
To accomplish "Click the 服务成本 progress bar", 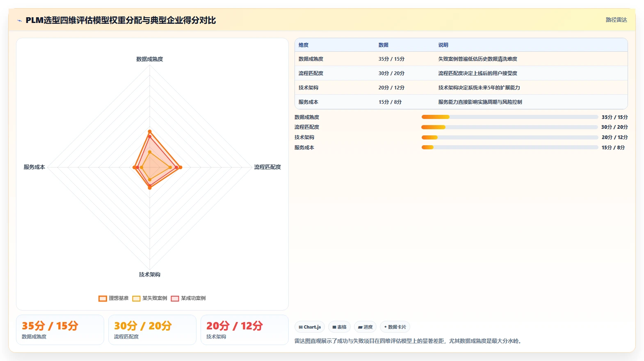I will (x=510, y=147).
